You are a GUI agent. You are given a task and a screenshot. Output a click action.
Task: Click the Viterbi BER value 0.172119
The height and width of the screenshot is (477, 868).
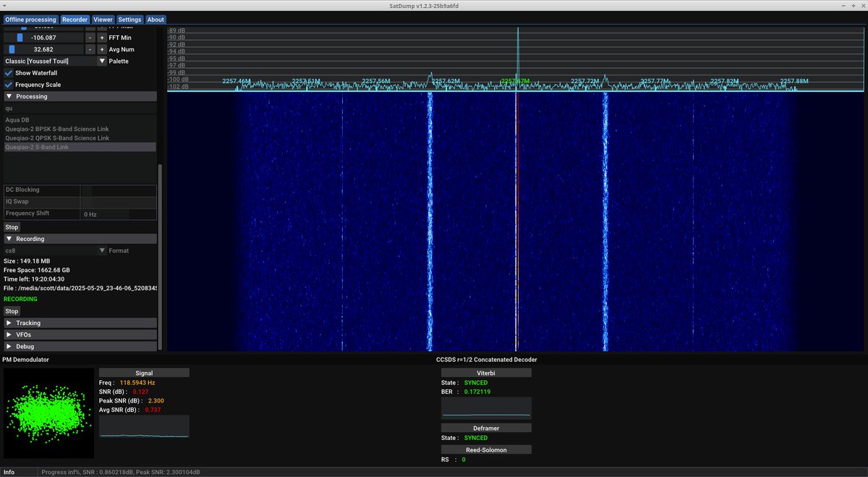coord(477,392)
